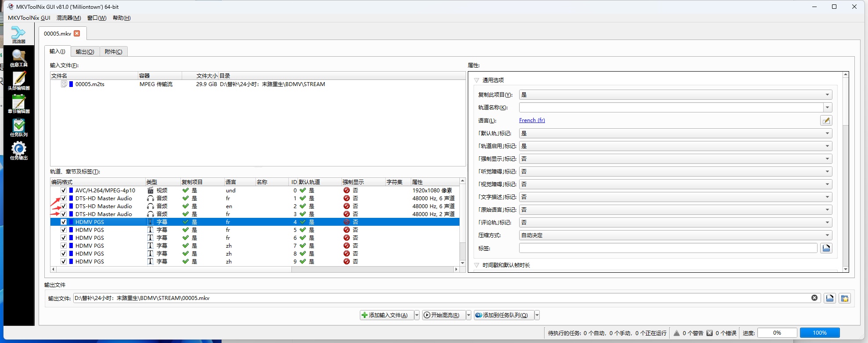Click the errors icon in status bar
Viewport: 868px width, 343px height.
tap(710, 333)
